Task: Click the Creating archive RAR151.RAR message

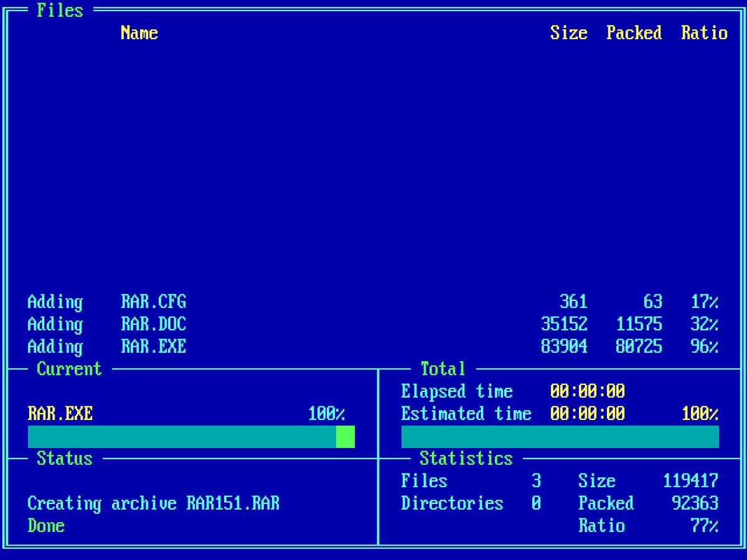Action: tap(154, 503)
